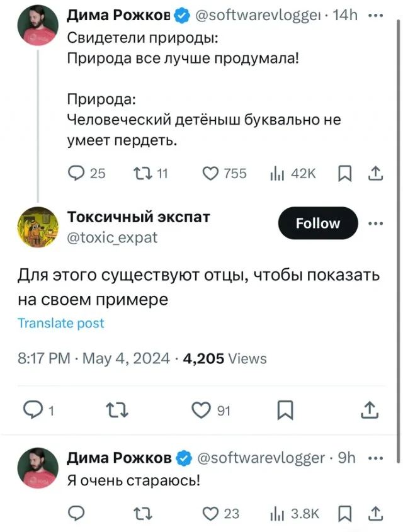View analytics for the 3.8K views reply
The height and width of the screenshot is (532, 403).
(x=278, y=513)
